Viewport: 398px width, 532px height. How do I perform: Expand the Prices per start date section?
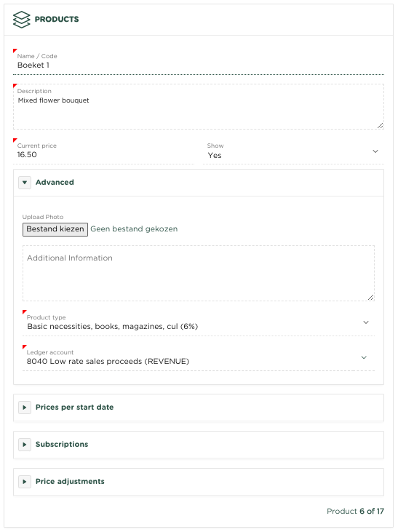click(x=25, y=408)
